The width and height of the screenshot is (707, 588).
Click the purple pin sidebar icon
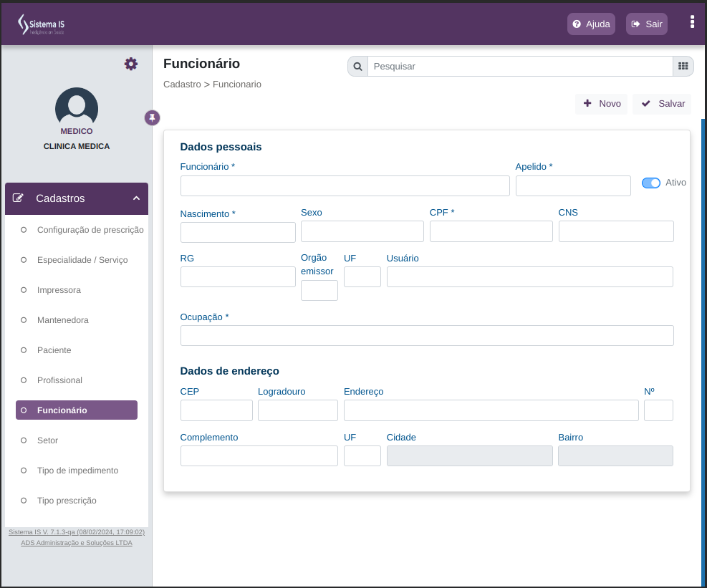[153, 117]
